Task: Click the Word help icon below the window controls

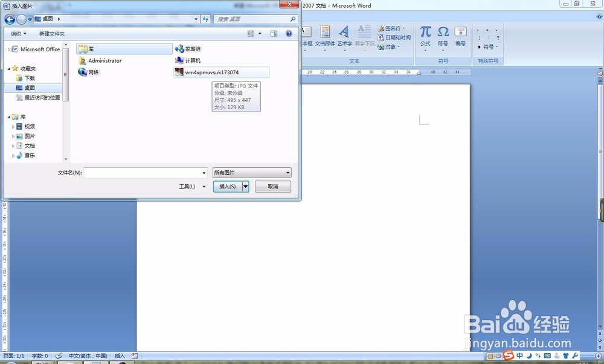Action: tap(599, 16)
